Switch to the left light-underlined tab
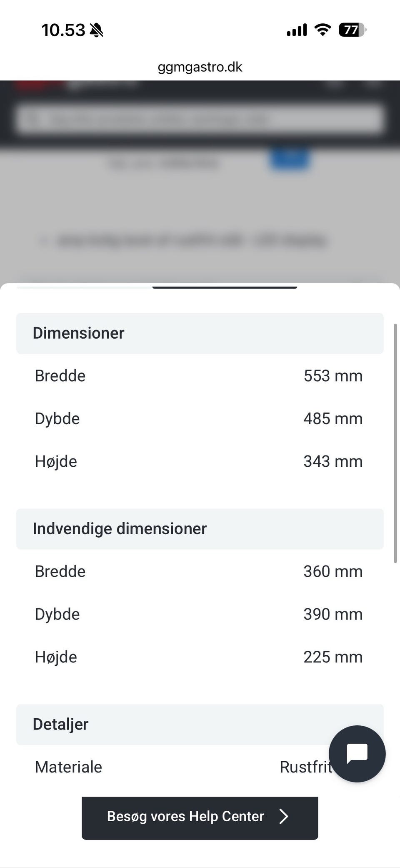400x868 pixels. pyautogui.click(x=84, y=287)
